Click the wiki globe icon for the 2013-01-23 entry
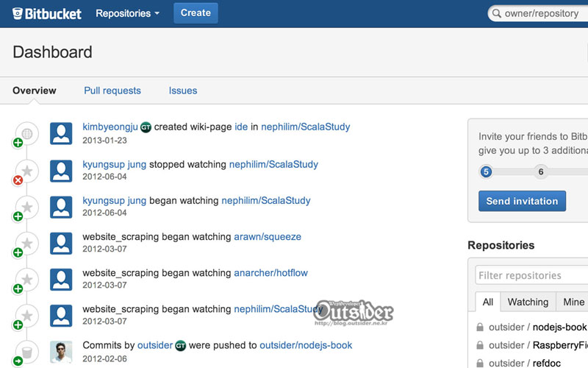 pos(26,133)
